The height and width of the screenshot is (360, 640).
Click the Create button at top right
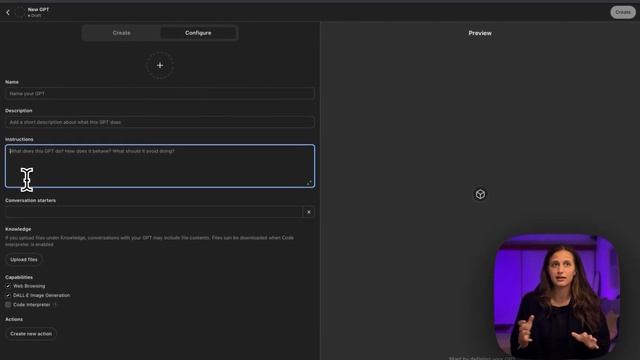[x=623, y=12]
